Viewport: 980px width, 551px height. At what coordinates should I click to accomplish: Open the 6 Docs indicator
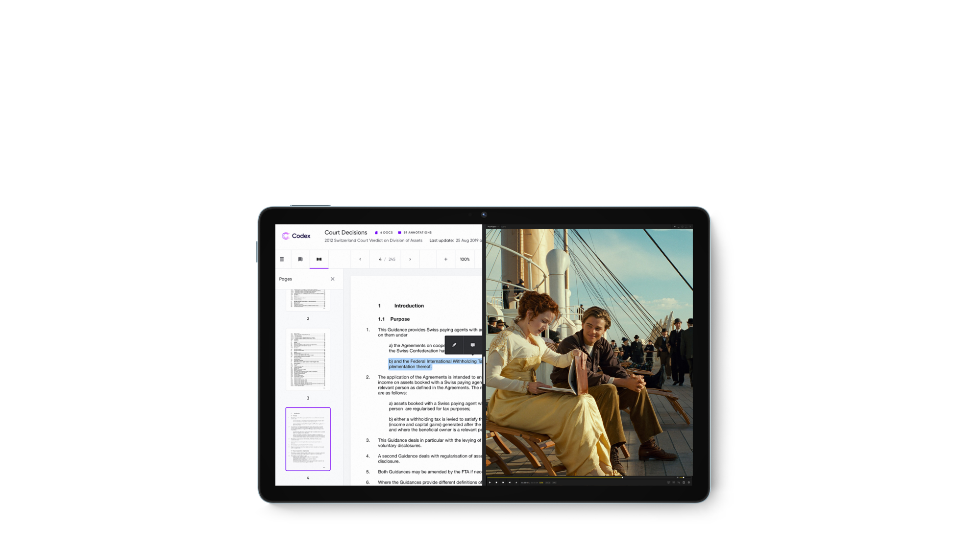(384, 233)
